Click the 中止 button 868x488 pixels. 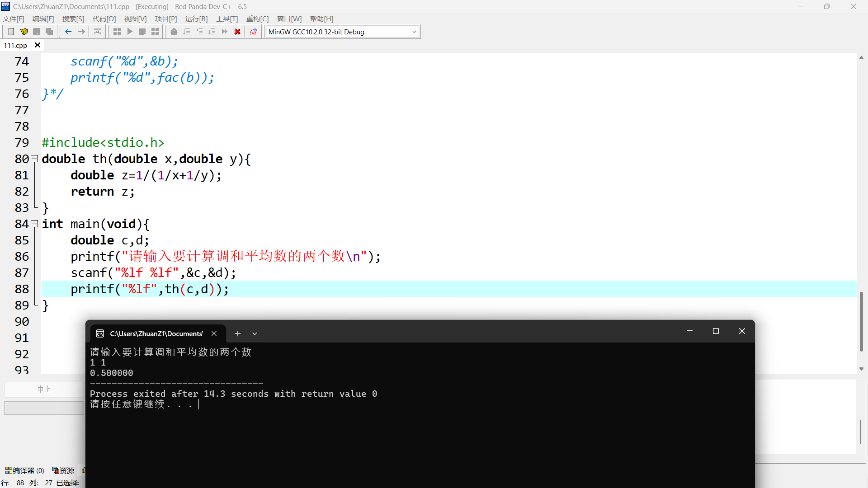point(44,389)
